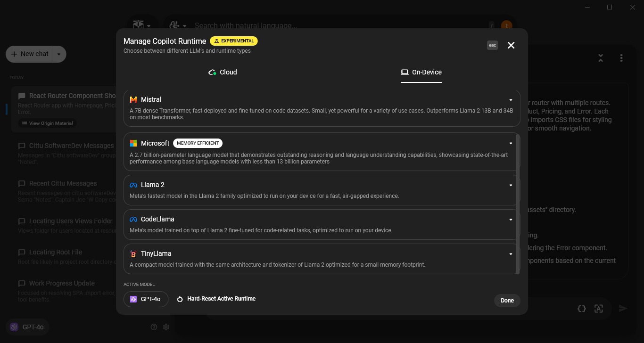This screenshot has height=343, width=644.
Task: Click the text-recognition [A] icon near the prompt box
Action: point(599,309)
